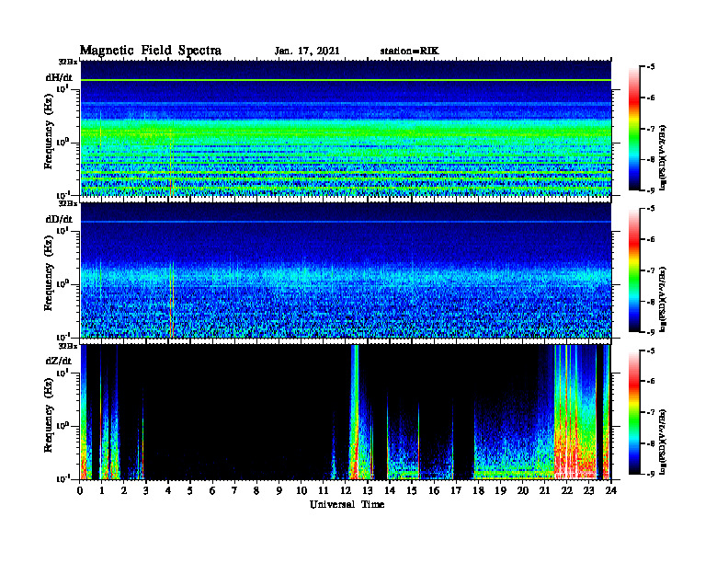The height and width of the screenshot is (563, 728).
Task: Click hour tick label "19" on the time axis
Action: coord(500,490)
